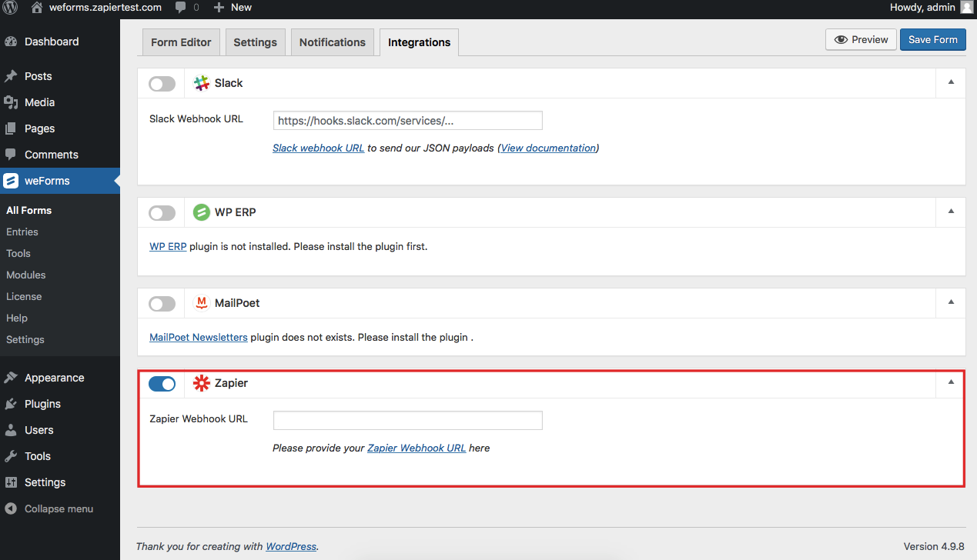Open the WordPress footer link

click(x=291, y=546)
